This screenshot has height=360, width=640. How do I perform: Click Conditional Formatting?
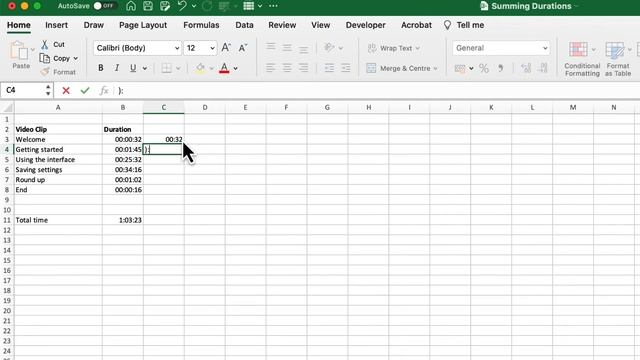582,59
